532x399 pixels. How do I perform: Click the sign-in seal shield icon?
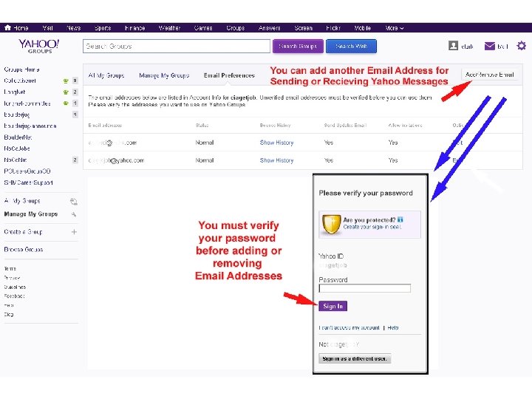[331, 225]
